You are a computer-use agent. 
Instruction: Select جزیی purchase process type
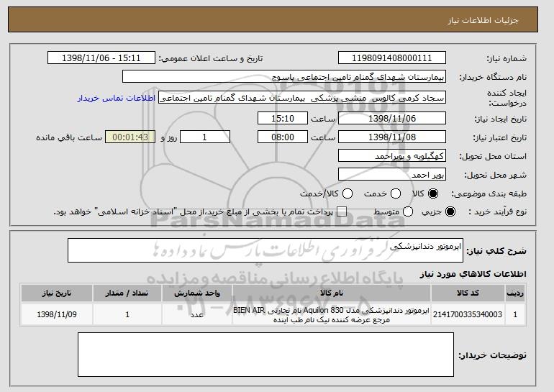pyautogui.click(x=451, y=211)
